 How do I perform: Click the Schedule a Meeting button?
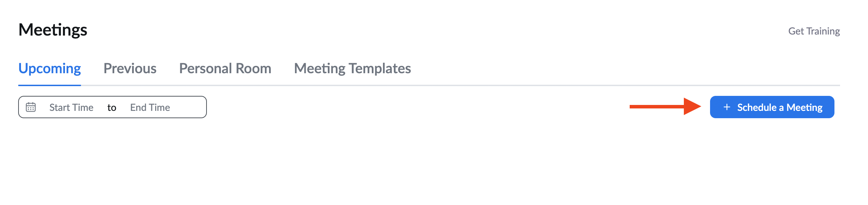pos(772,107)
